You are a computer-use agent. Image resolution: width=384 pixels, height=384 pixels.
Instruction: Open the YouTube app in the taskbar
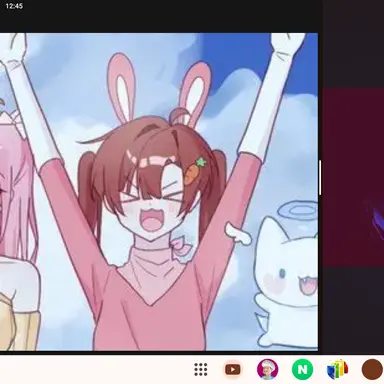point(233,369)
